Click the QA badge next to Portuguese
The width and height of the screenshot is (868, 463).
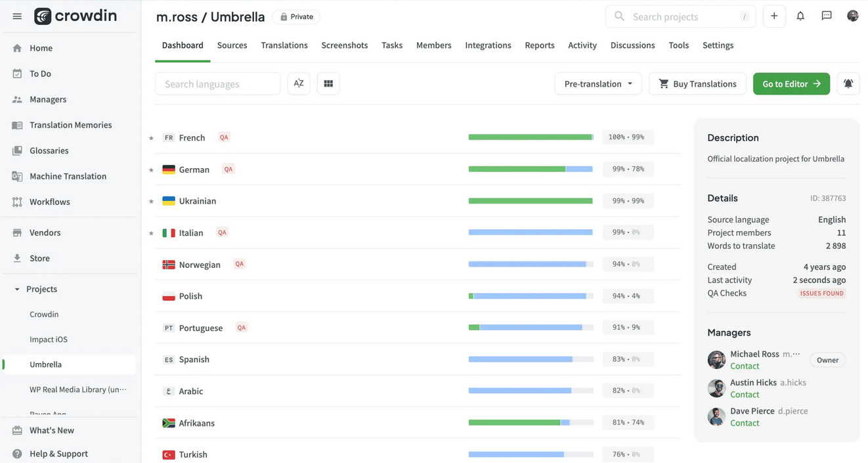(242, 328)
